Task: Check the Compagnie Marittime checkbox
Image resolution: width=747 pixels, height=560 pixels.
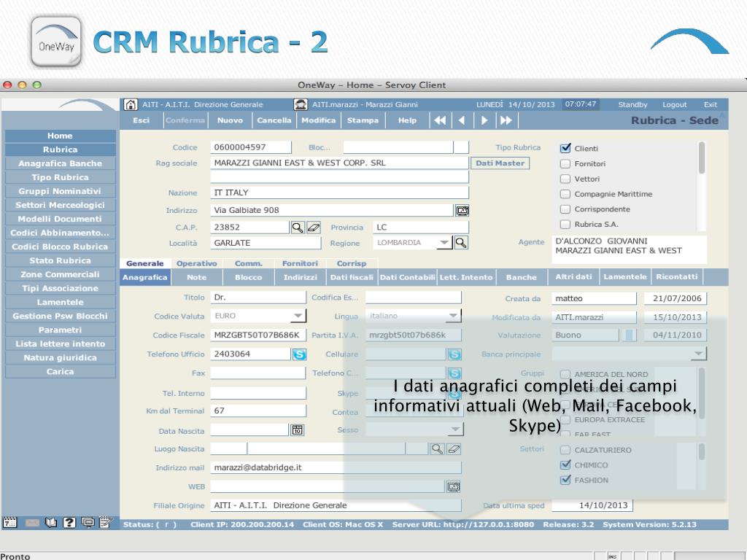Action: point(565,194)
